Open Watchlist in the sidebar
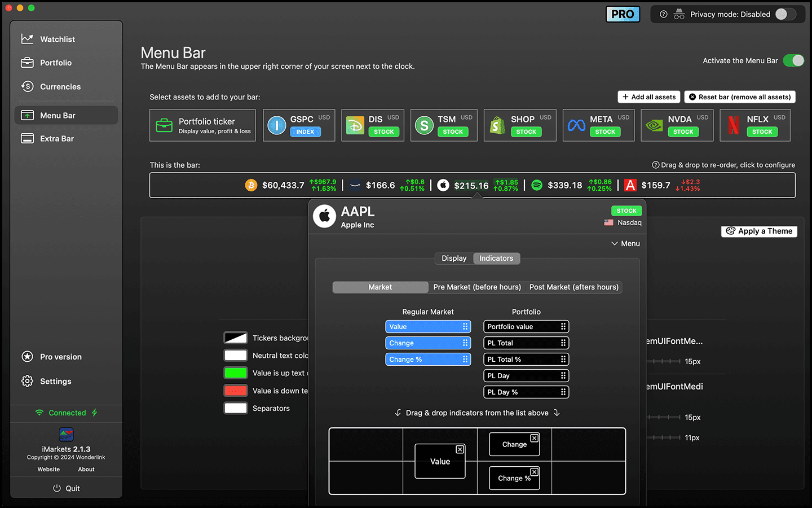Image resolution: width=812 pixels, height=508 pixels. click(x=57, y=39)
